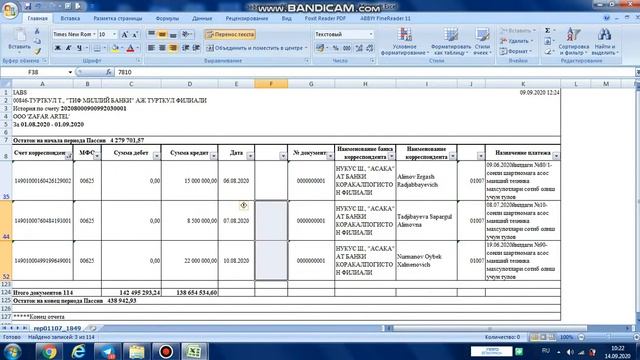The image size is (640, 360).
Task: Open filter dropdown for № документа column
Action: (330, 156)
